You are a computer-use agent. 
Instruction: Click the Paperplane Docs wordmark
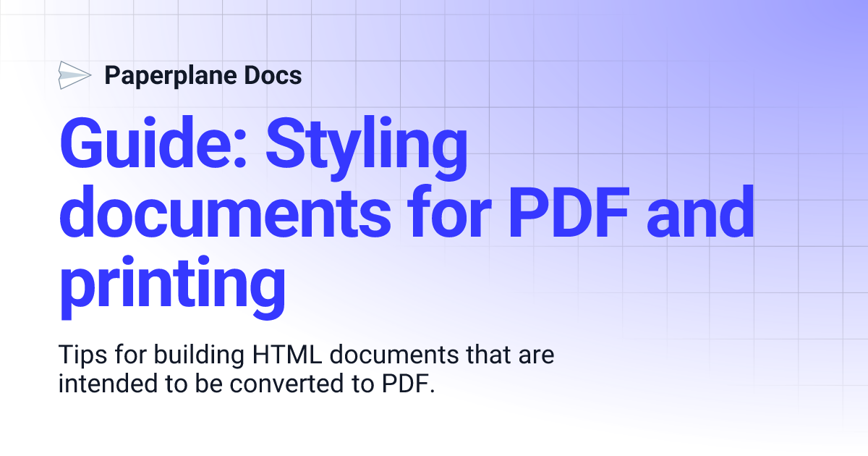tap(203, 75)
